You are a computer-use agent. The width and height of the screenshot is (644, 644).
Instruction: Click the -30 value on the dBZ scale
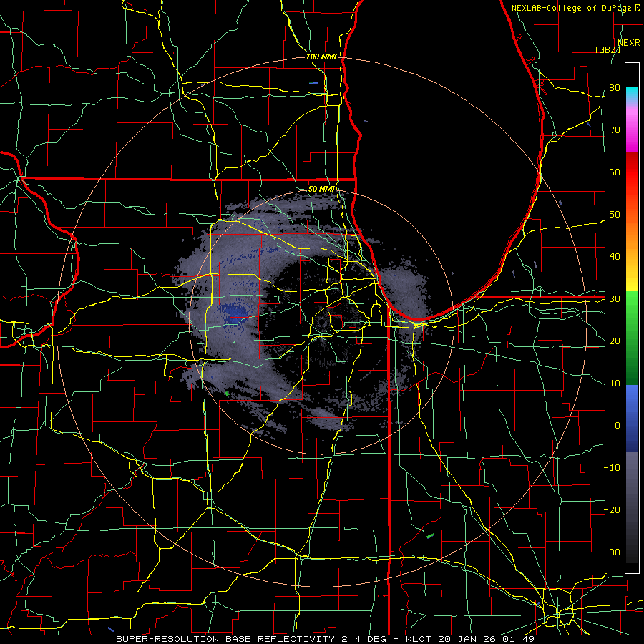click(612, 552)
